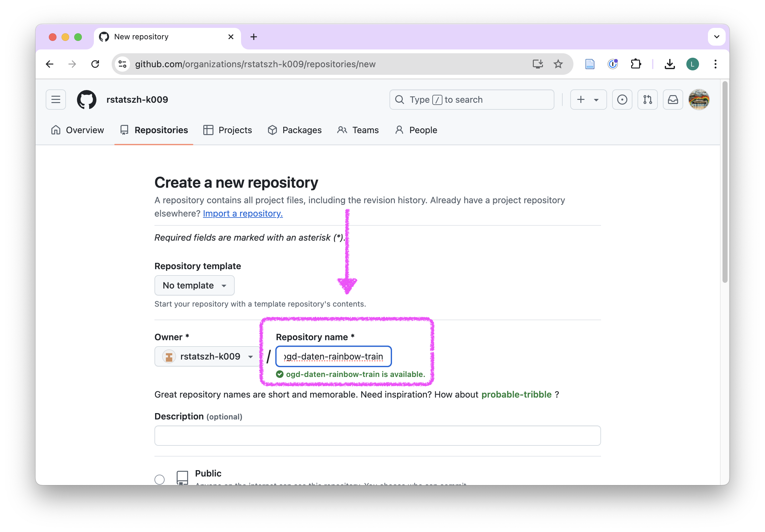Click the rstatszh-k009 organization name link
765x532 pixels.
[137, 100]
